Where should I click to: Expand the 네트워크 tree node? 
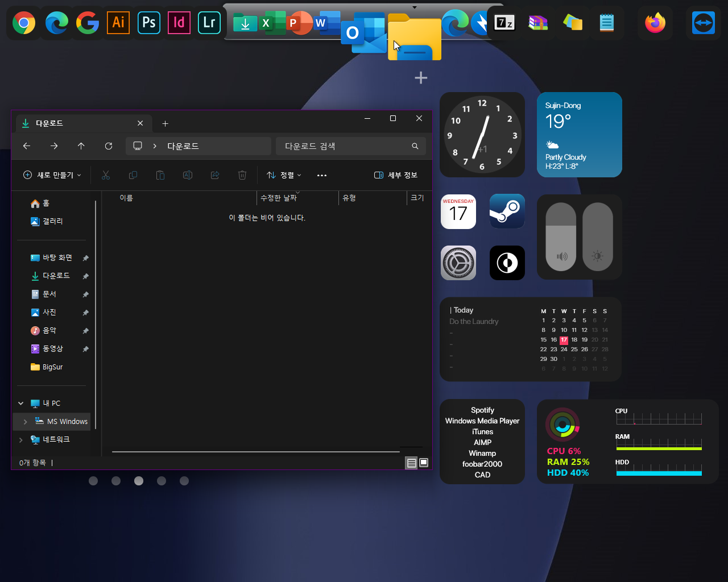pos(21,439)
